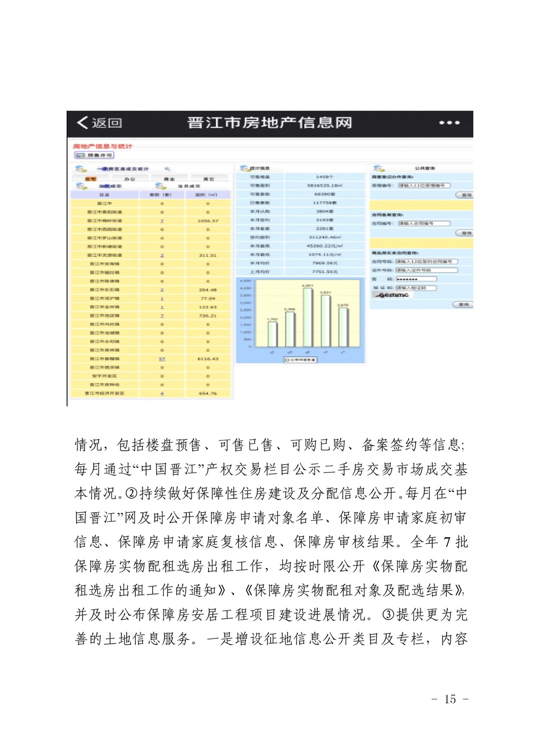Click the 验证码 input field
Screen dimensions: 535x756
tap(416, 288)
